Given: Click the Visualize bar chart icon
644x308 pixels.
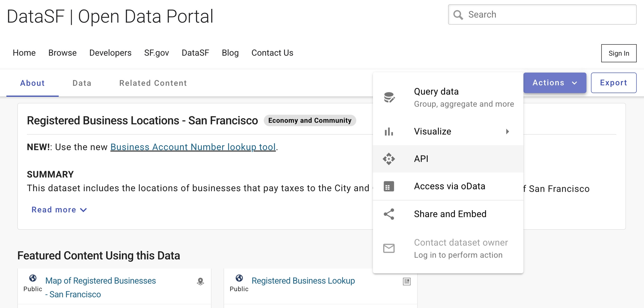Looking at the screenshot, I should (x=389, y=131).
